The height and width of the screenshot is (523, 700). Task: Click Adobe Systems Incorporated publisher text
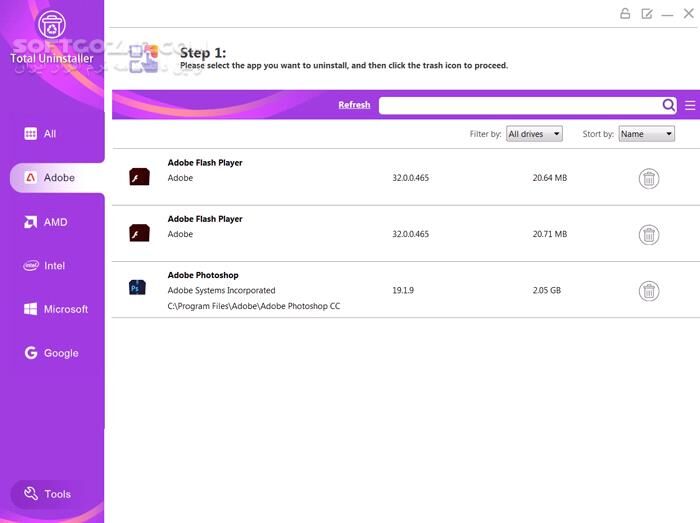coord(221,291)
